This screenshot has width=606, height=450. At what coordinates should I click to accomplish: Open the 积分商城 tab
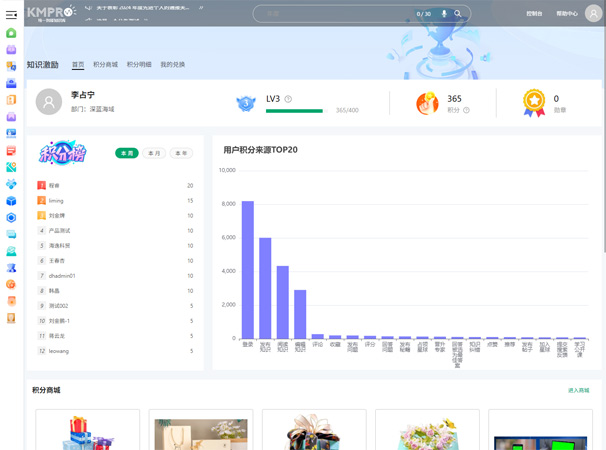click(x=105, y=64)
